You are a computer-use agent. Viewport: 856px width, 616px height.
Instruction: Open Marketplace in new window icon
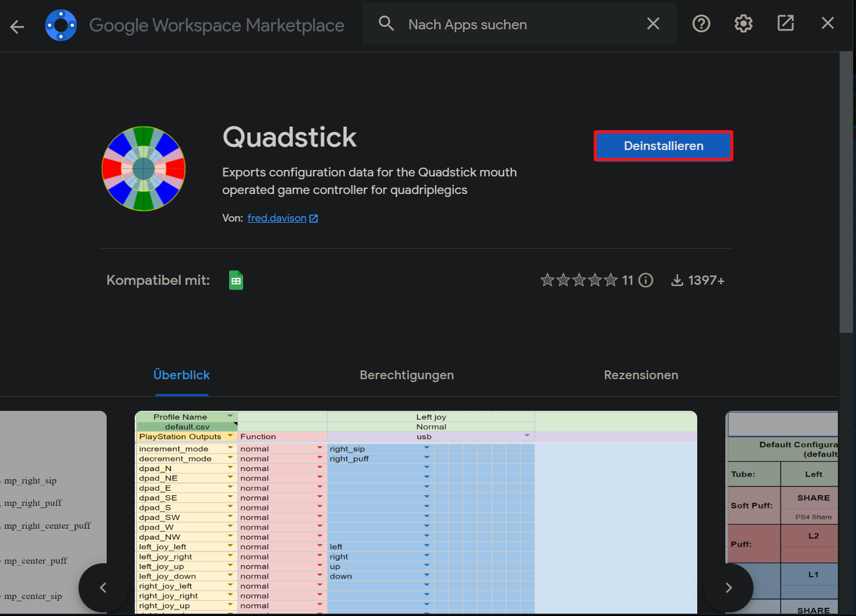(x=785, y=23)
